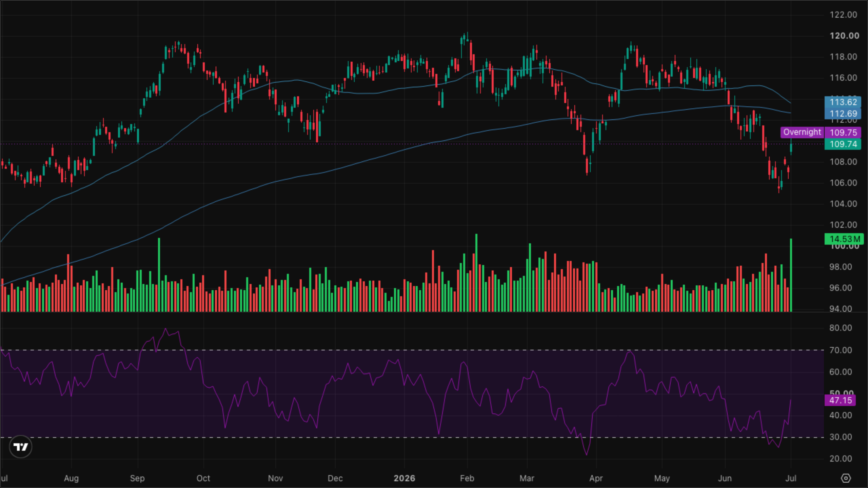Click the Jun label on time axis

(725, 478)
